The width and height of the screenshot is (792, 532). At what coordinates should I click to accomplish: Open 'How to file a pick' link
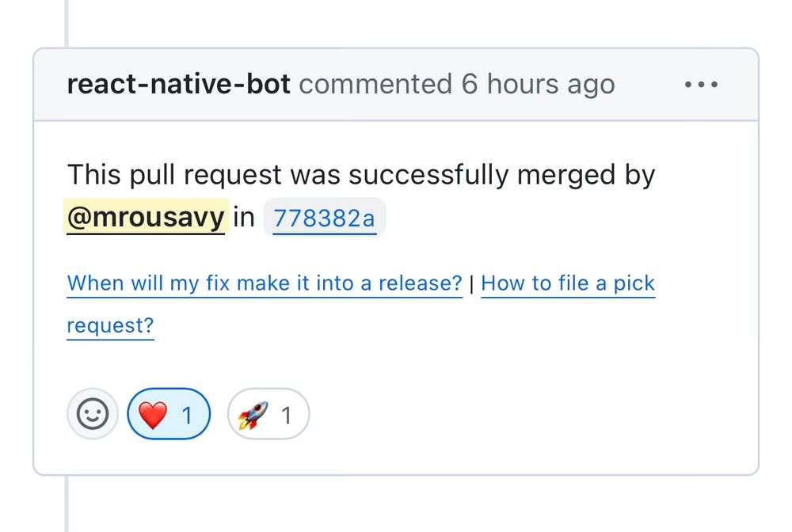click(568, 283)
